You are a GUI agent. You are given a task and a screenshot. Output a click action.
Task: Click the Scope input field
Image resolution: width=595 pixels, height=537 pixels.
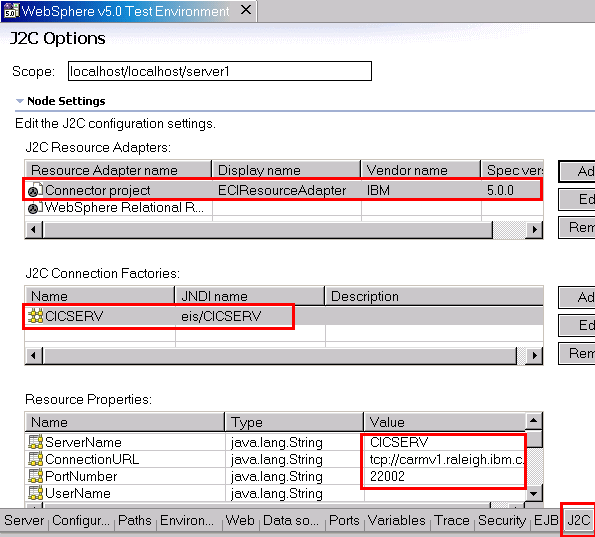tap(220, 71)
